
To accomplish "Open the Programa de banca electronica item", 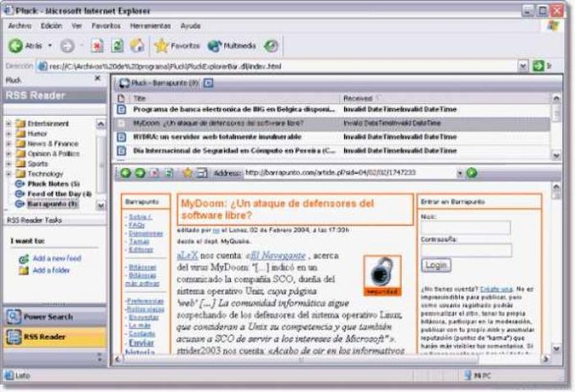I will 331,109.
